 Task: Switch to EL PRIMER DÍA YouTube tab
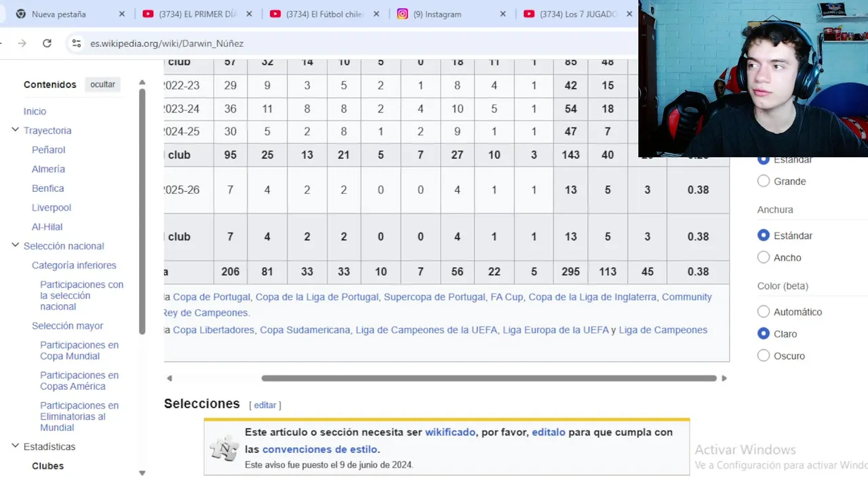[x=197, y=14]
